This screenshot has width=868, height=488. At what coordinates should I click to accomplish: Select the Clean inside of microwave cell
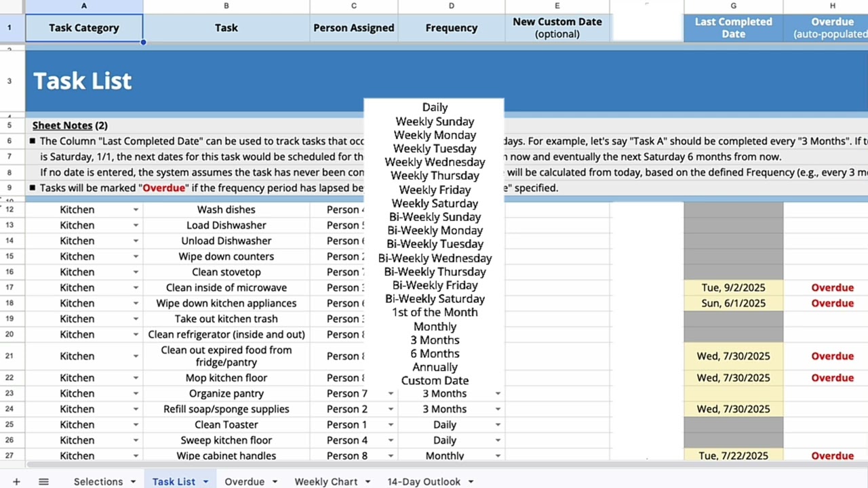point(226,287)
